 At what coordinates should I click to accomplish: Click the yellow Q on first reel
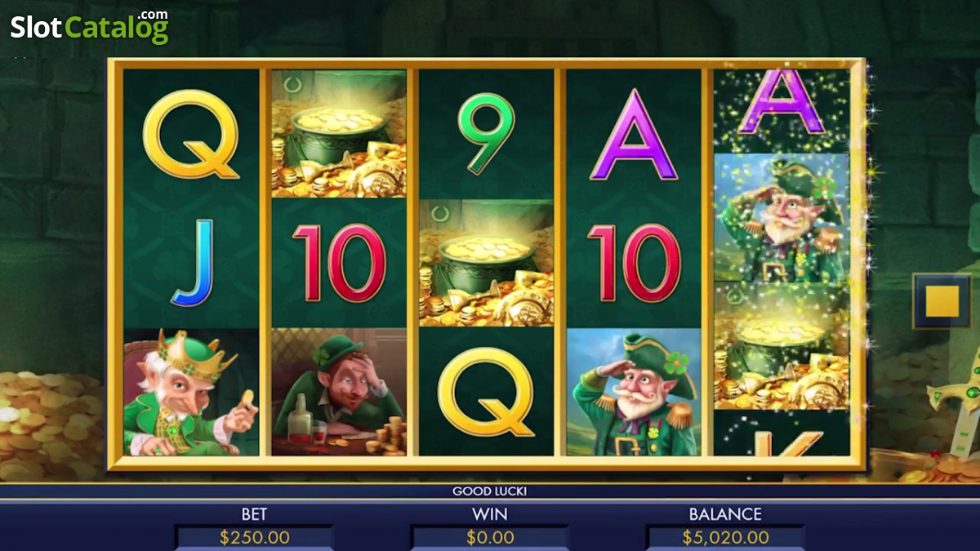tap(191, 134)
